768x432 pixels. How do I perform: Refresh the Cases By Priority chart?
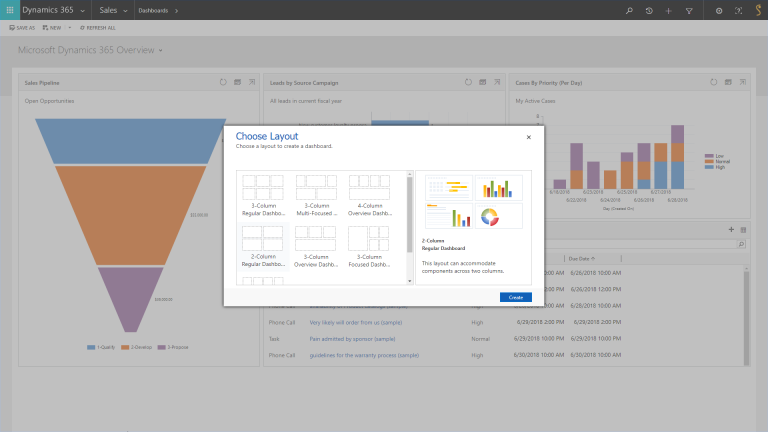click(714, 82)
